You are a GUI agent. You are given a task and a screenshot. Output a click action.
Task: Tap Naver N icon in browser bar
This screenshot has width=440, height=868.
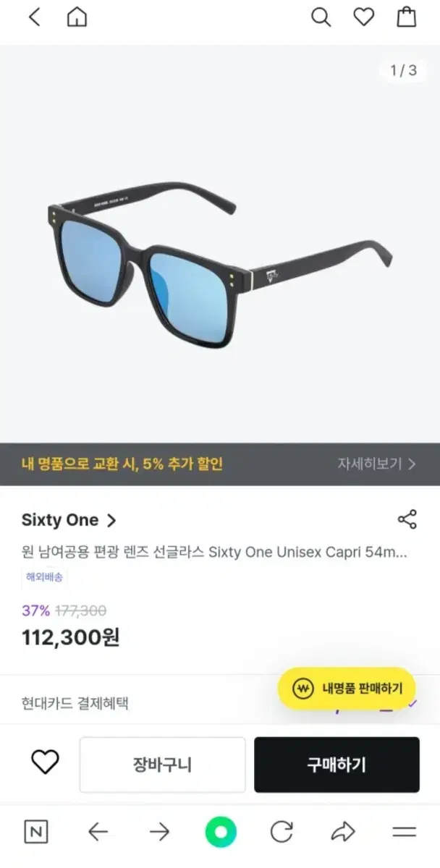tap(36, 832)
